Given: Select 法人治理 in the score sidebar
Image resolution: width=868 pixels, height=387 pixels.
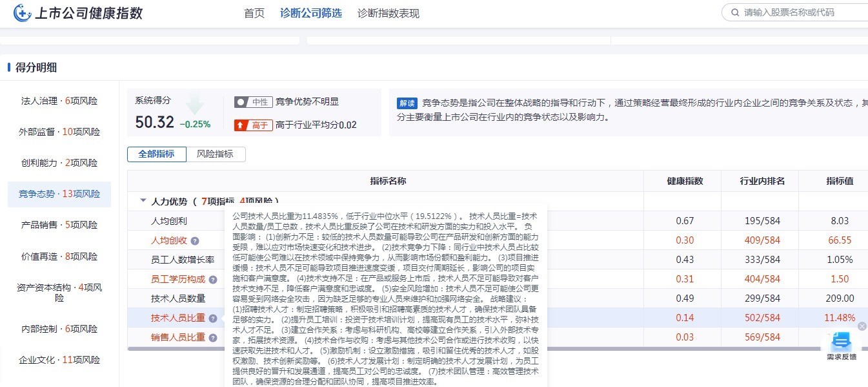Looking at the screenshot, I should click(59, 101).
